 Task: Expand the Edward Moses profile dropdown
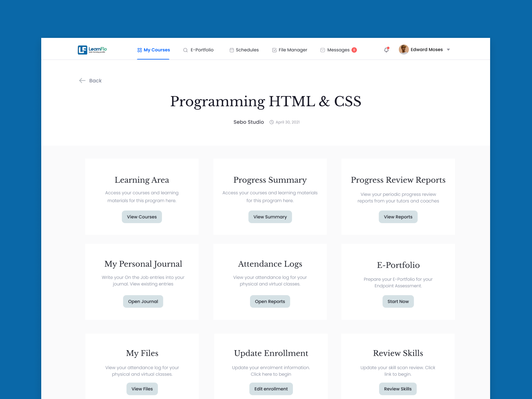[448, 50]
